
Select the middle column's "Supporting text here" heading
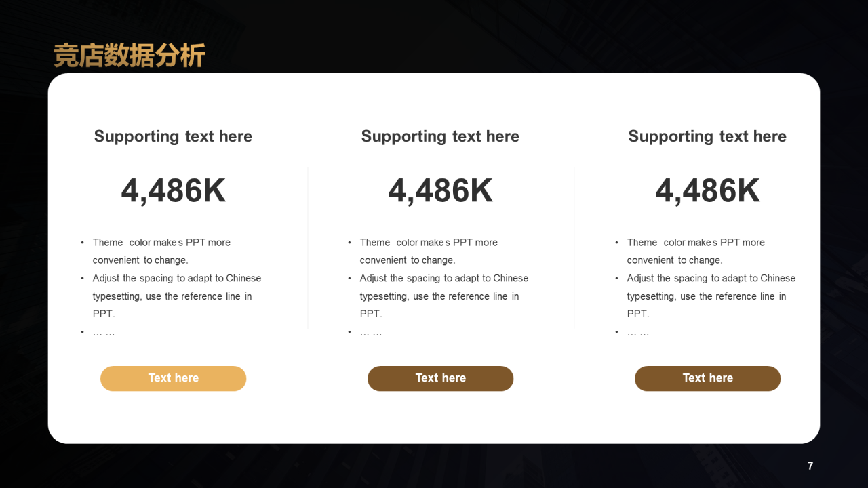pos(440,136)
